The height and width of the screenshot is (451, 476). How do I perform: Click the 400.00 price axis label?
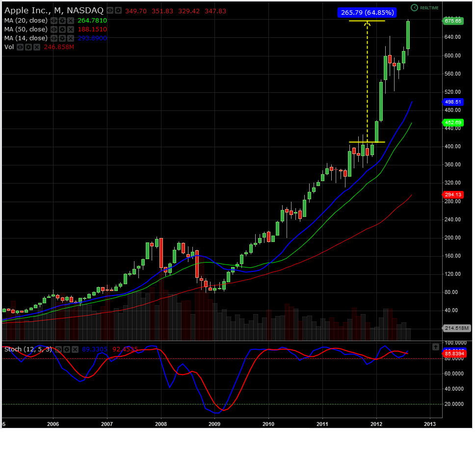coord(452,146)
